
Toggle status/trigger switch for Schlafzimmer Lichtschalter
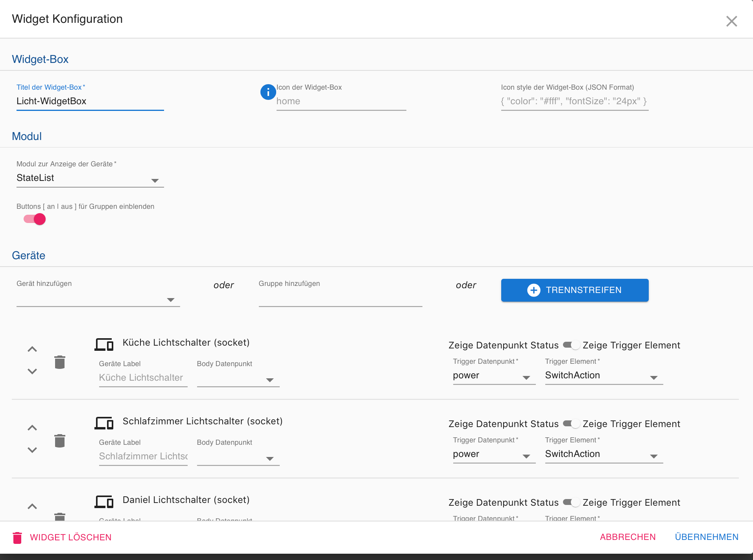click(x=571, y=424)
